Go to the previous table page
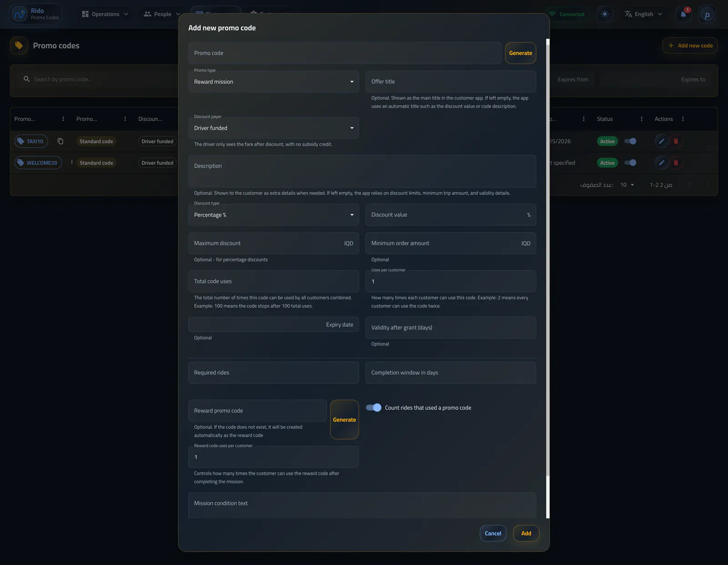This screenshot has width=728, height=565. pyautogui.click(x=690, y=184)
